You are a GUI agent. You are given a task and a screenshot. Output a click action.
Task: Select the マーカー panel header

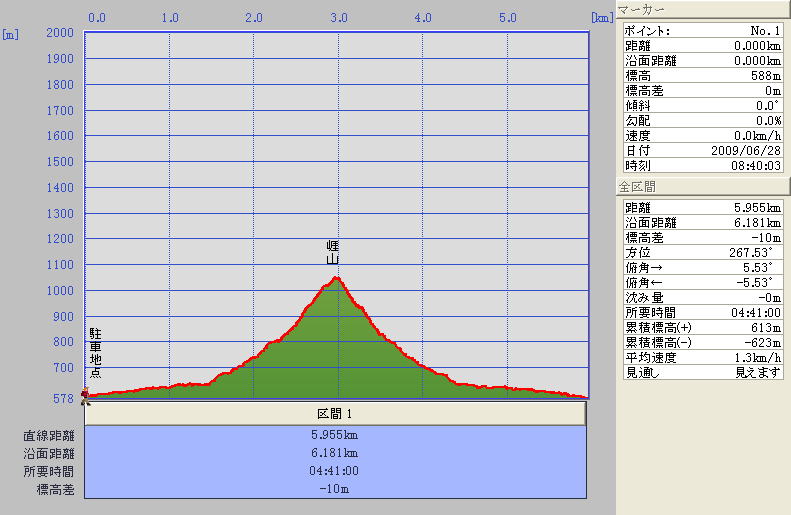click(x=703, y=10)
